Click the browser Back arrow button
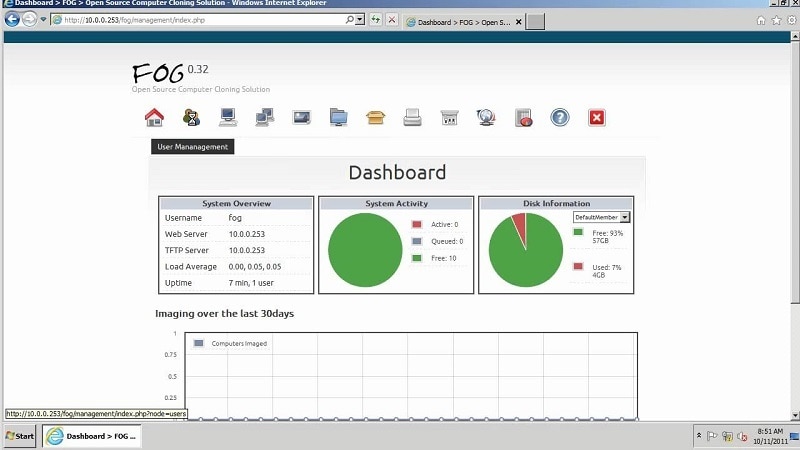This screenshot has height=450, width=800. click(12, 19)
